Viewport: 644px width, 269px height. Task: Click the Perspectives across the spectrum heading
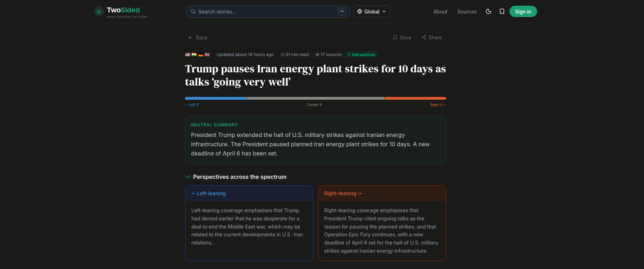240,177
